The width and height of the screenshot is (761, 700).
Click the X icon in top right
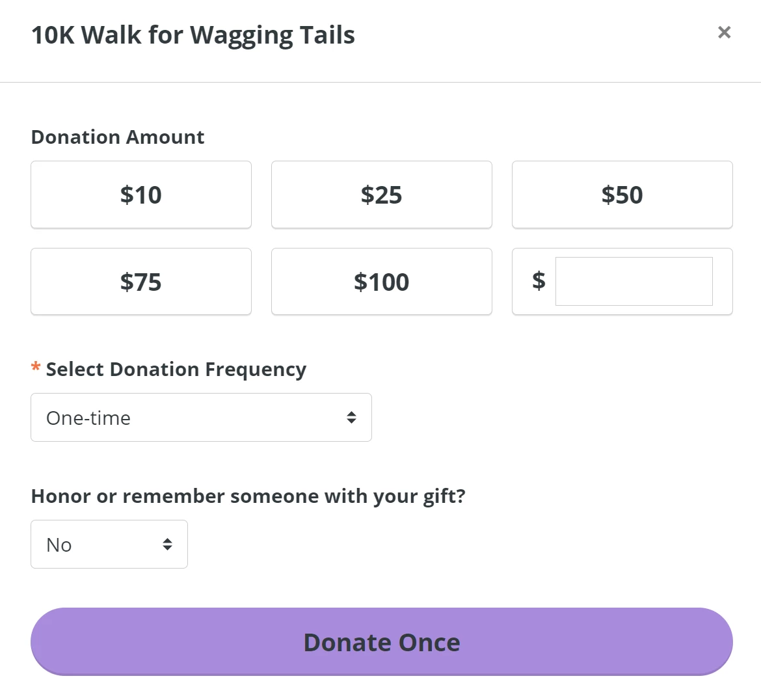tap(724, 32)
